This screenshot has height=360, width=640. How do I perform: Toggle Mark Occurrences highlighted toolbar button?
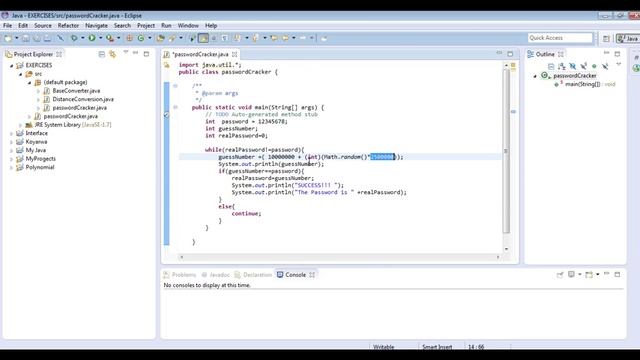point(203,38)
